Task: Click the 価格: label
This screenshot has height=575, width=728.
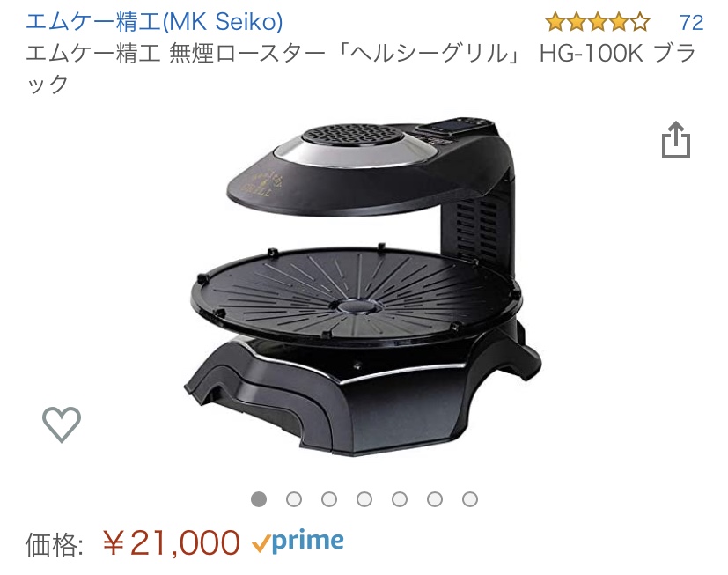Action: point(55,544)
